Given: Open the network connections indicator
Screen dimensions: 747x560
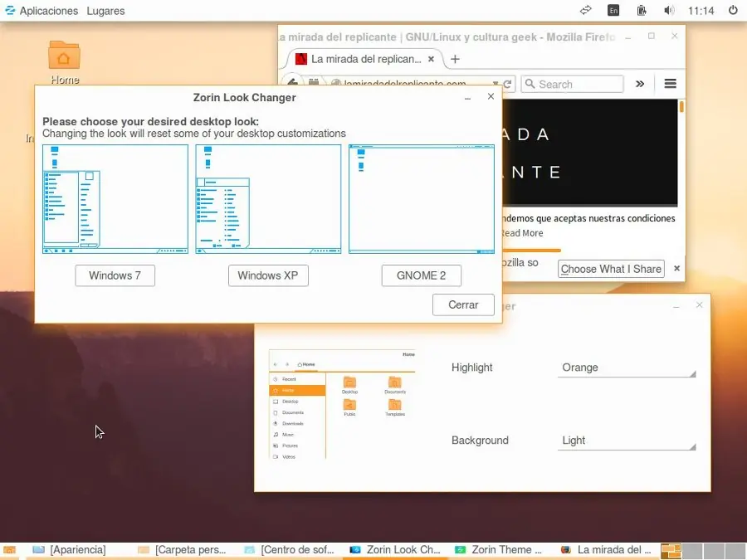Looking at the screenshot, I should tap(585, 10).
